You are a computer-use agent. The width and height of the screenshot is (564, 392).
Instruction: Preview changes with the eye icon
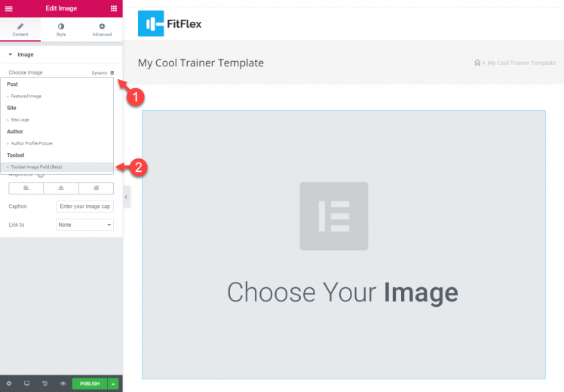point(63,384)
